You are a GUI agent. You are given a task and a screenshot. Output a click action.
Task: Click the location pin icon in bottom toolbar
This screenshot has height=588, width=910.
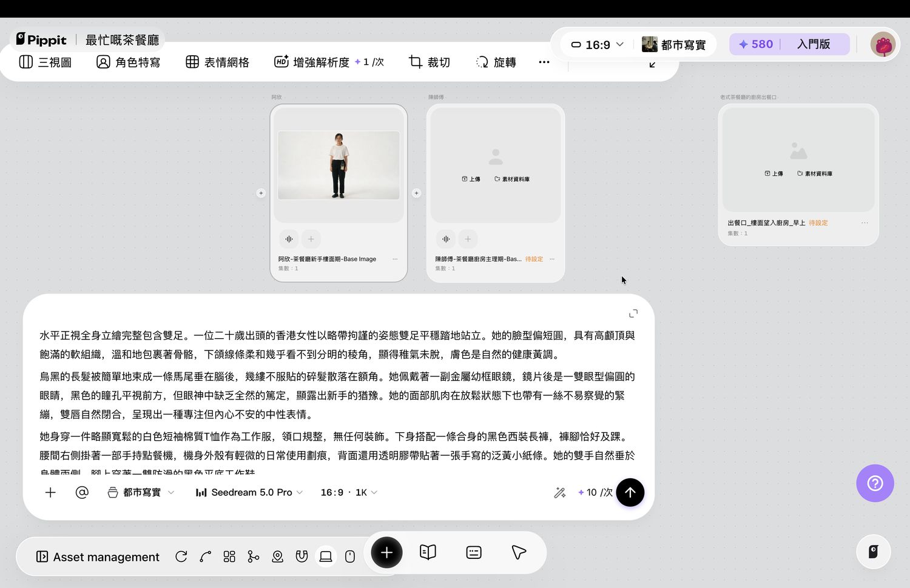(x=277, y=556)
